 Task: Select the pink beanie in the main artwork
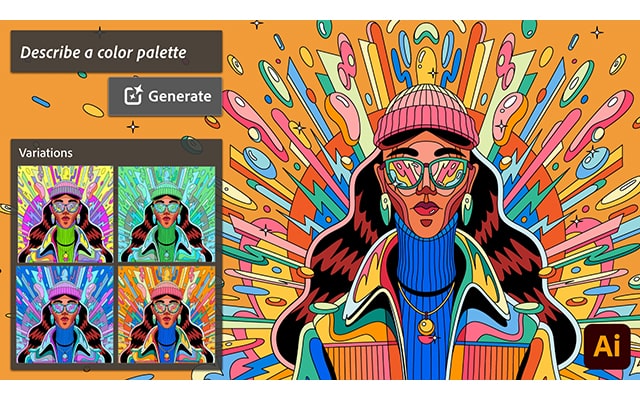426,117
